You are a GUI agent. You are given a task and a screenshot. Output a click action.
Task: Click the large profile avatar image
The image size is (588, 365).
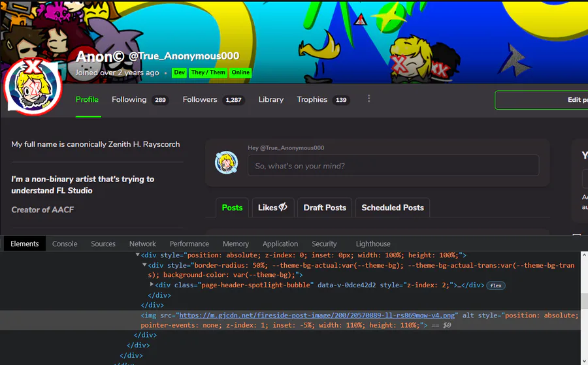[33, 87]
